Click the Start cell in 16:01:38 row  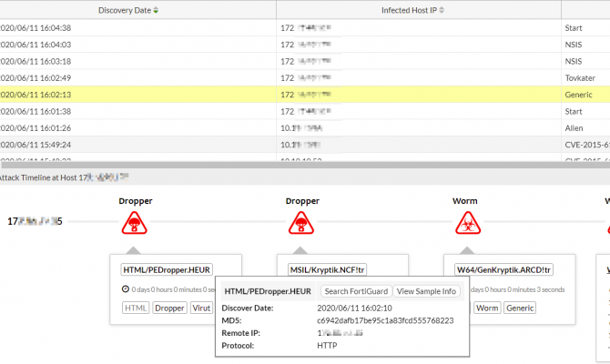574,111
